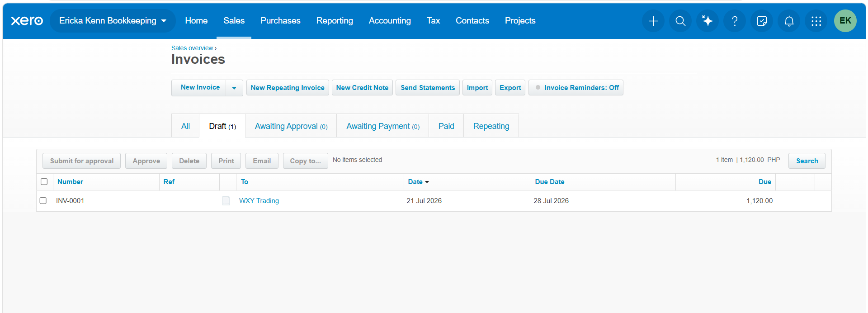
Task: Sort by the To column header
Action: 245,182
